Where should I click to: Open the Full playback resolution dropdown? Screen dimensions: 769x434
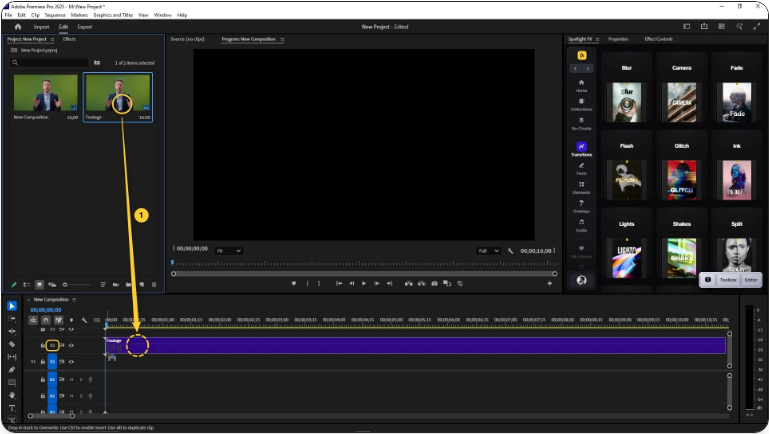click(487, 250)
